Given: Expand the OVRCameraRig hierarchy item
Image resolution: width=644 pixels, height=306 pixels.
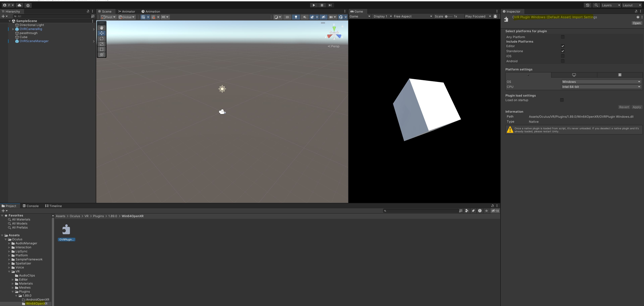Looking at the screenshot, I should [x=13, y=29].
